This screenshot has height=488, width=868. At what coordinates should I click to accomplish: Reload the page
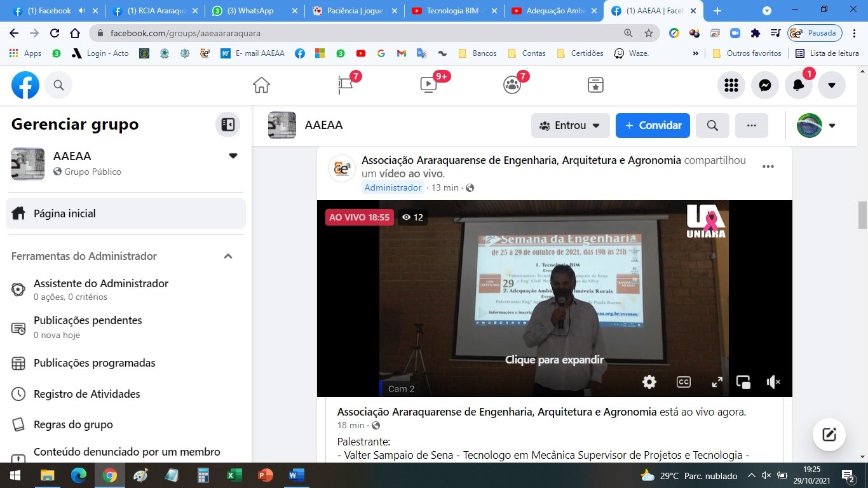point(55,33)
